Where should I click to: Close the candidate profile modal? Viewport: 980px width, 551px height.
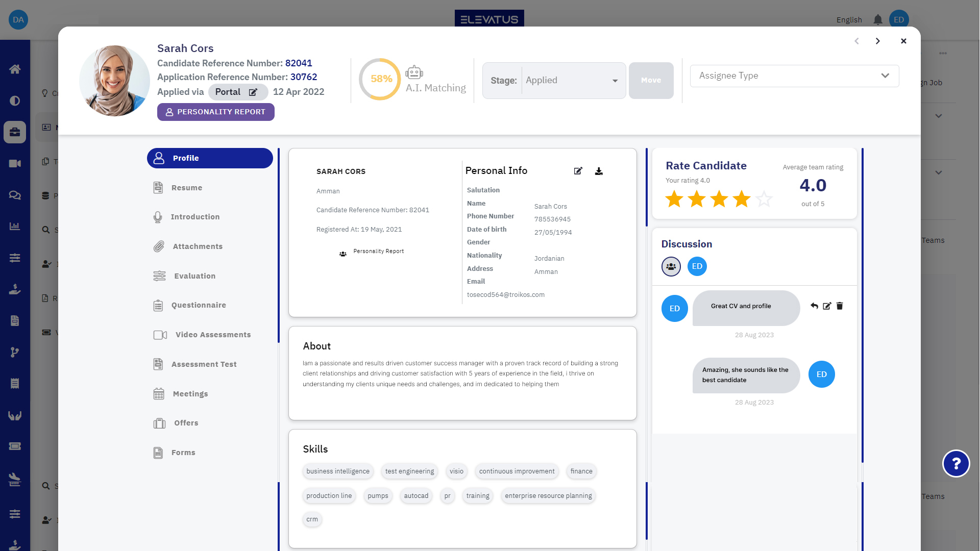coord(903,41)
